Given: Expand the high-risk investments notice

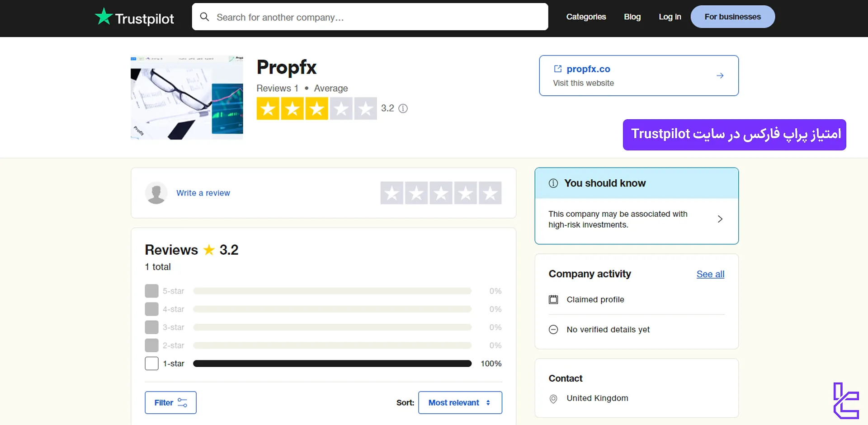Looking at the screenshot, I should pos(720,219).
